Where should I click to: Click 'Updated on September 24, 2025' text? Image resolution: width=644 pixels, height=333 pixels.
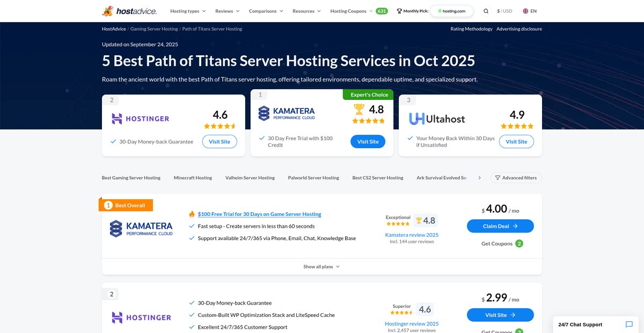140,45
